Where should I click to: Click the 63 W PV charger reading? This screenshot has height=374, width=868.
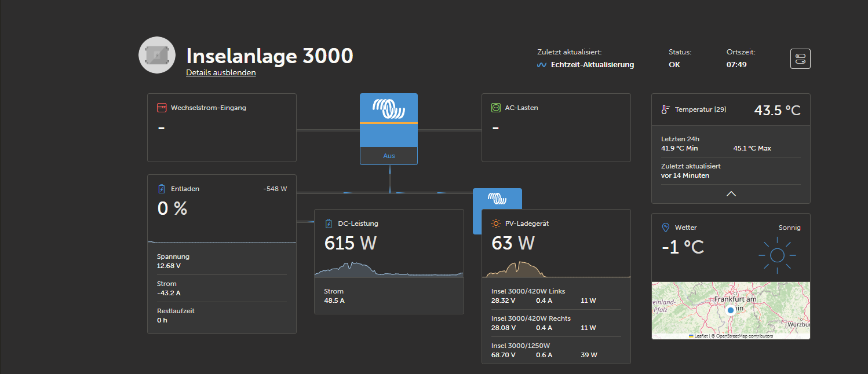513,243
